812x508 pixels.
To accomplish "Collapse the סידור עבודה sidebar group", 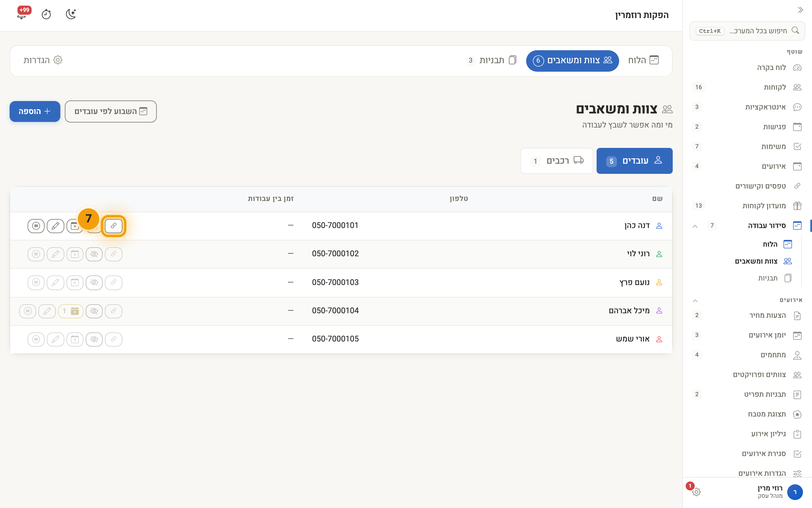I will pos(695,226).
